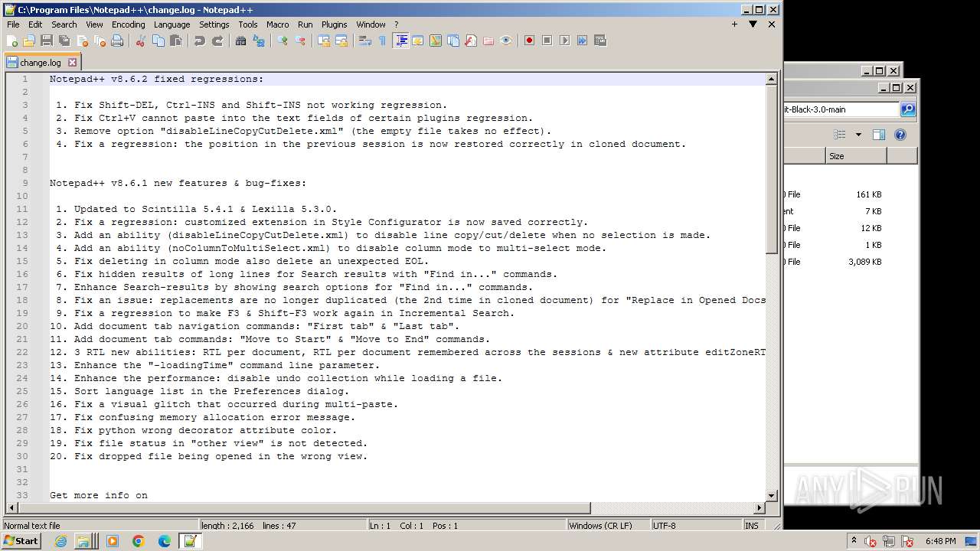The height and width of the screenshot is (551, 980).
Task: Click the Close All toolbar icon
Action: pos(100,41)
